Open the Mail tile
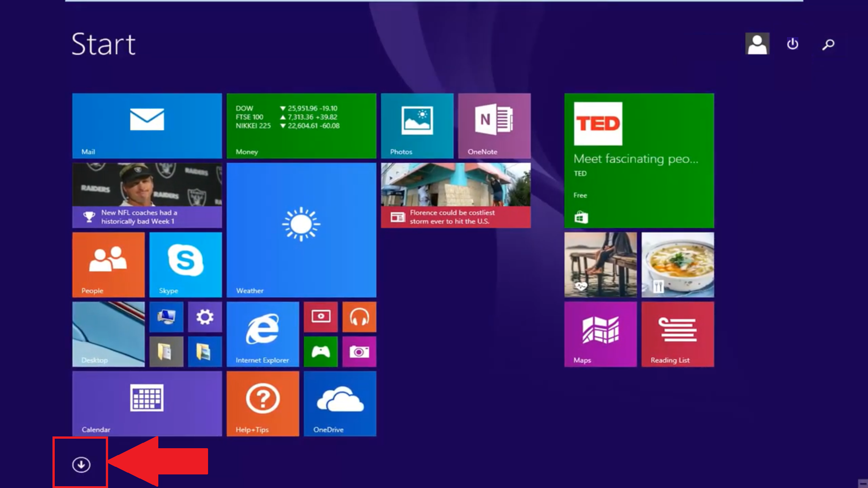The width and height of the screenshot is (868, 488). pos(147,126)
